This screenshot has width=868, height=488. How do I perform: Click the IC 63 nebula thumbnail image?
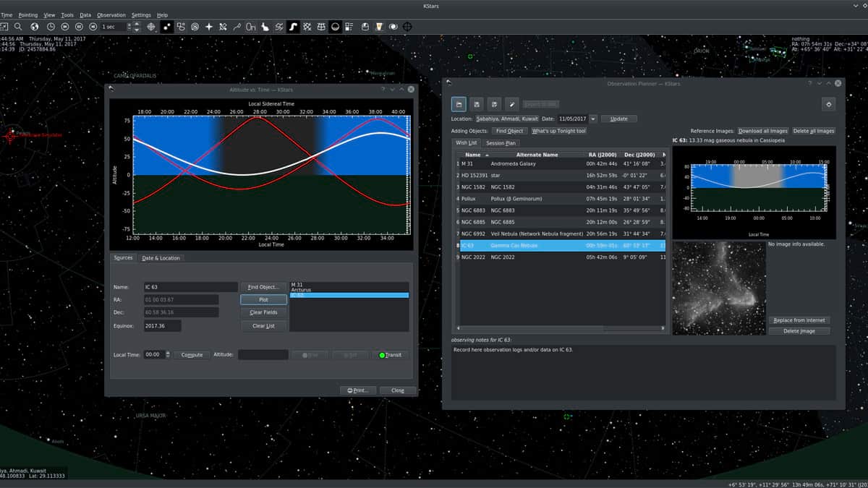(x=718, y=288)
